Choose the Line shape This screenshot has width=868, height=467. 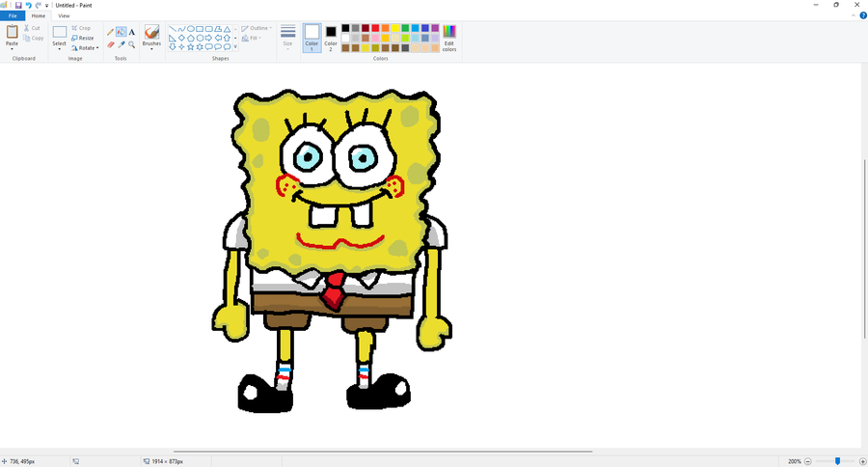tap(173, 29)
